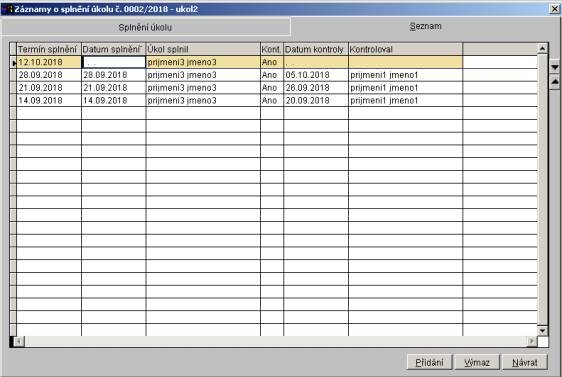Click the Návrat button
Screen dimensions: 562x377
(x=524, y=362)
